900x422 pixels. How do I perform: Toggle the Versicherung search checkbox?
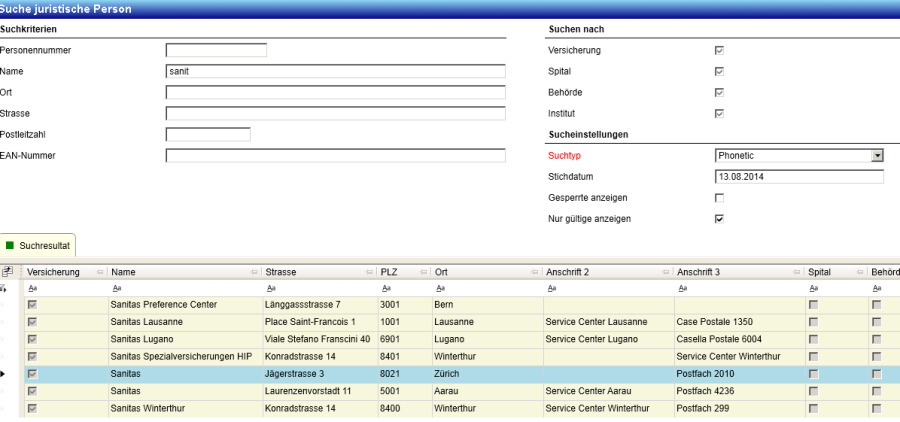coord(719,51)
